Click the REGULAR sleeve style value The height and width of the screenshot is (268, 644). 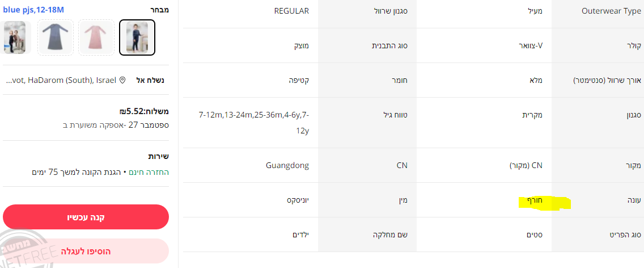[291, 11]
